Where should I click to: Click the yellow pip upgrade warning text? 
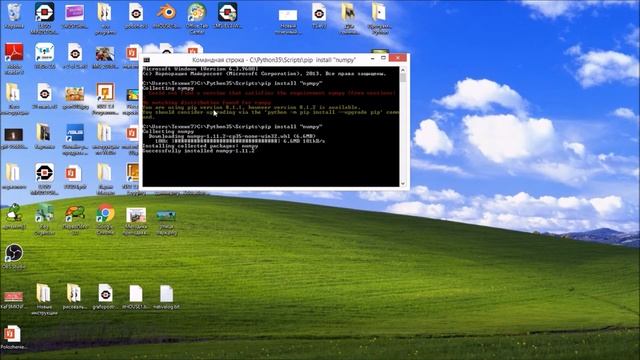click(271, 112)
